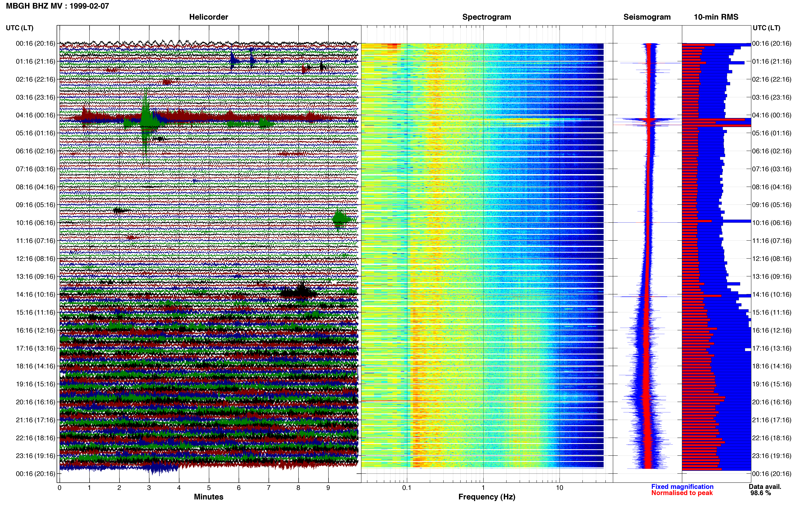Click the left 02:16 (22:16) time label
This screenshot has height=508, width=812.
click(x=36, y=79)
